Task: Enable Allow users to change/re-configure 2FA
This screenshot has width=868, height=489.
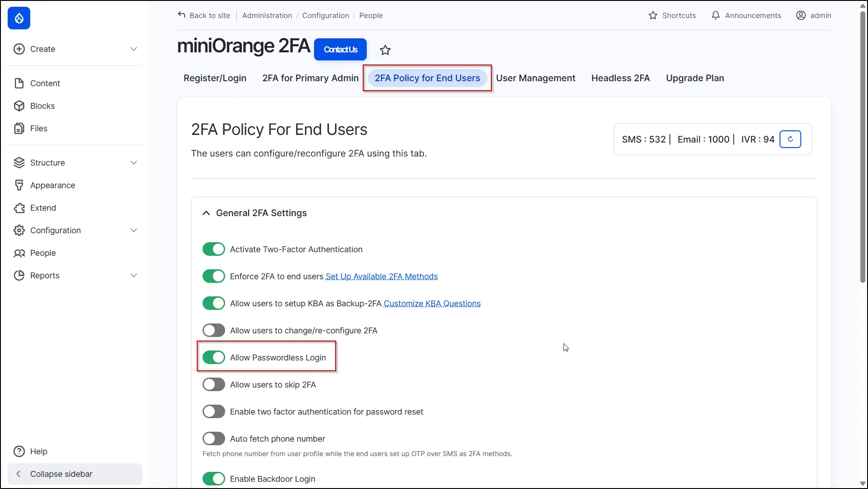Action: 213,330
